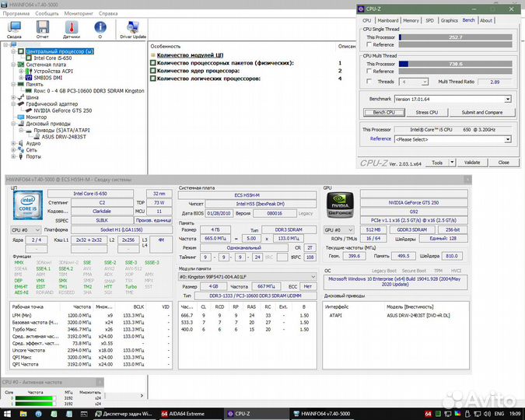Click the Tools button in CPU-Z
The width and height of the screenshot is (525, 420).
click(x=437, y=163)
